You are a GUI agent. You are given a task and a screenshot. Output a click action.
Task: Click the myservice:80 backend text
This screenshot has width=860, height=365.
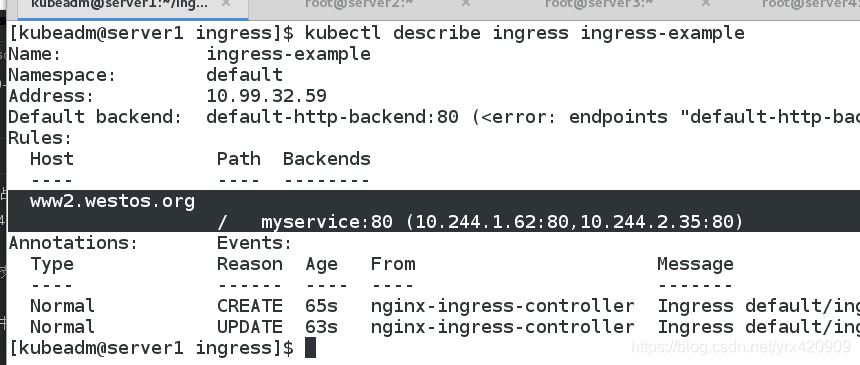pyautogui.click(x=326, y=222)
